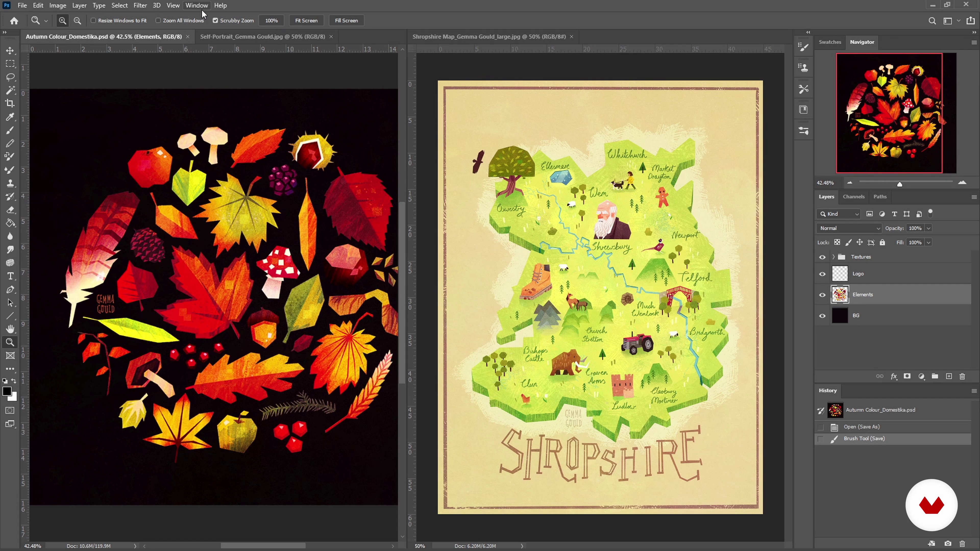Click the foreground color swatch

tap(7, 391)
